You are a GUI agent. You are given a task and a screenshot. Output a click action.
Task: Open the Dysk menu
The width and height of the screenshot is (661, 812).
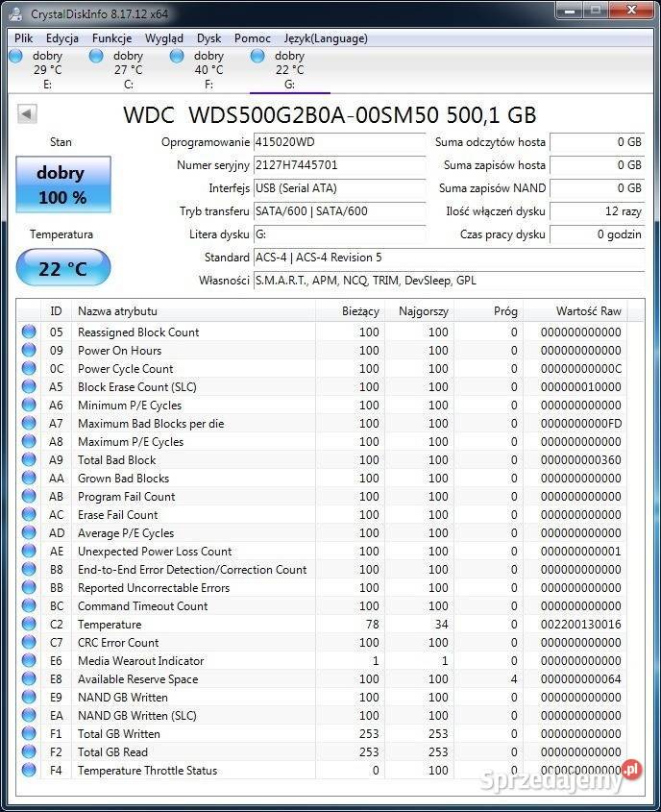[x=208, y=38]
